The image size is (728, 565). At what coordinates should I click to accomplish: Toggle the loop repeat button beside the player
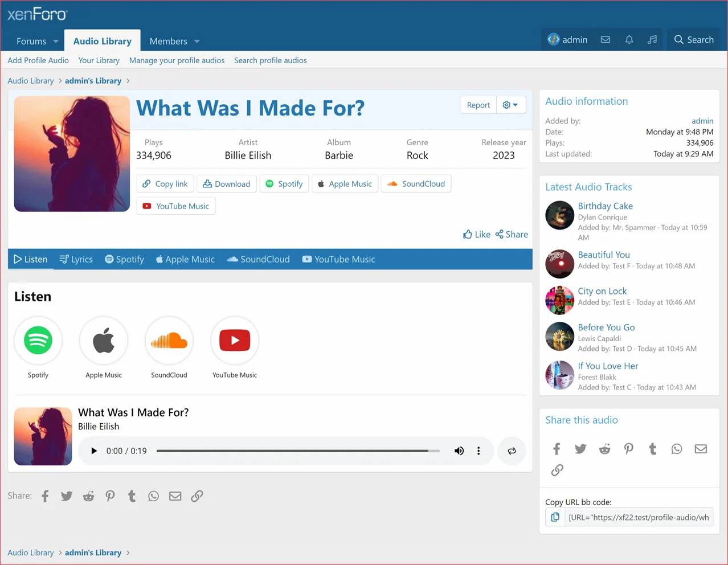pyautogui.click(x=512, y=451)
